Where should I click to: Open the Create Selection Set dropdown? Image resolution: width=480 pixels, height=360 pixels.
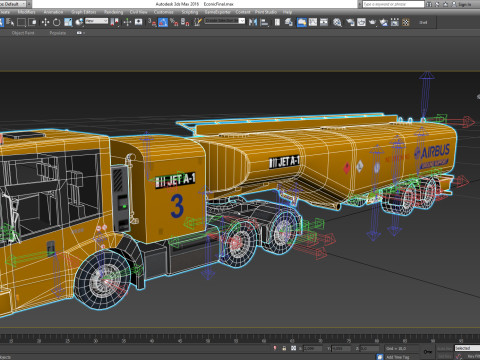pyautogui.click(x=225, y=21)
